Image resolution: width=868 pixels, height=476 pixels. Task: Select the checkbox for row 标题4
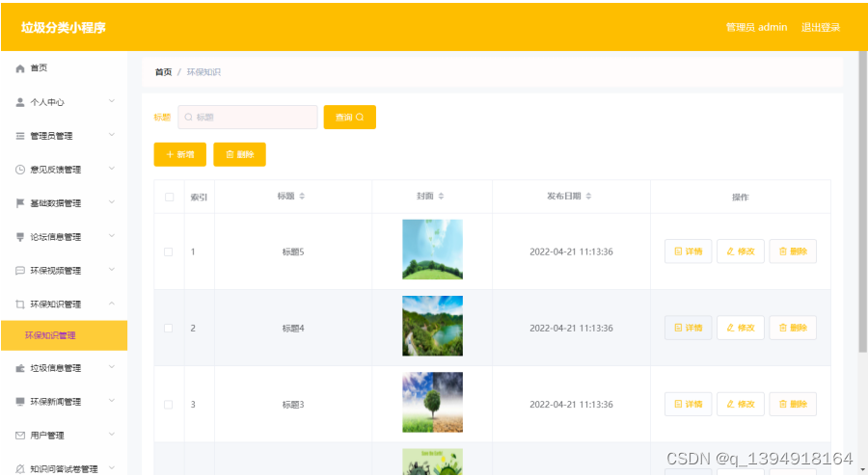(x=168, y=328)
